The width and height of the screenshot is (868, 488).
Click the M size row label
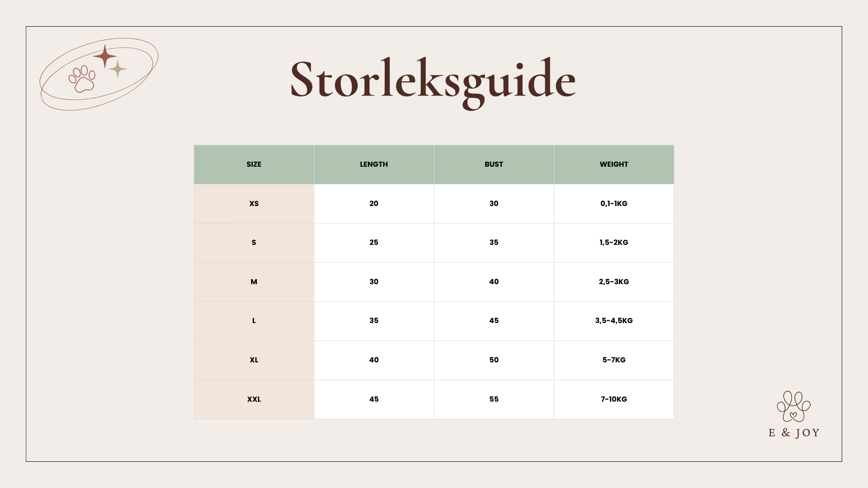[254, 282]
